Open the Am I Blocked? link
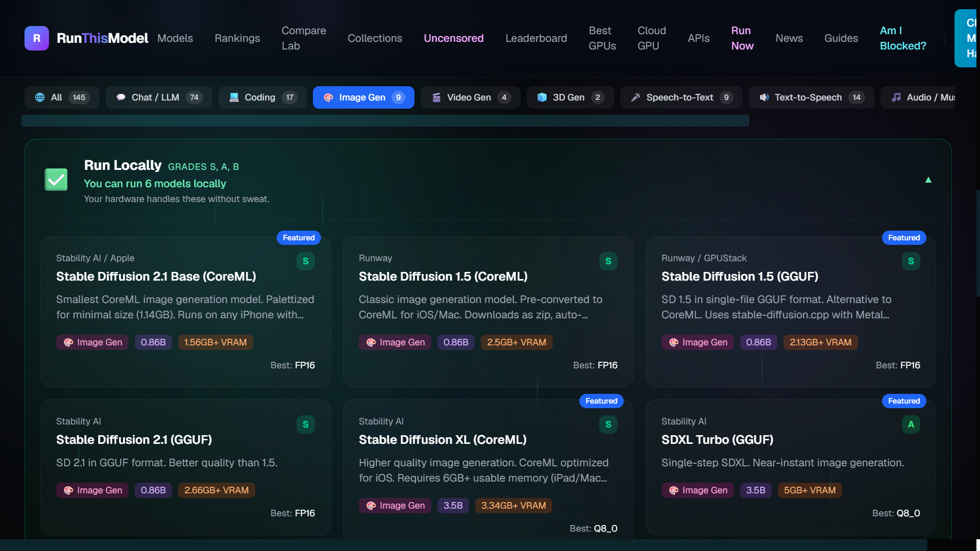 [x=903, y=38]
